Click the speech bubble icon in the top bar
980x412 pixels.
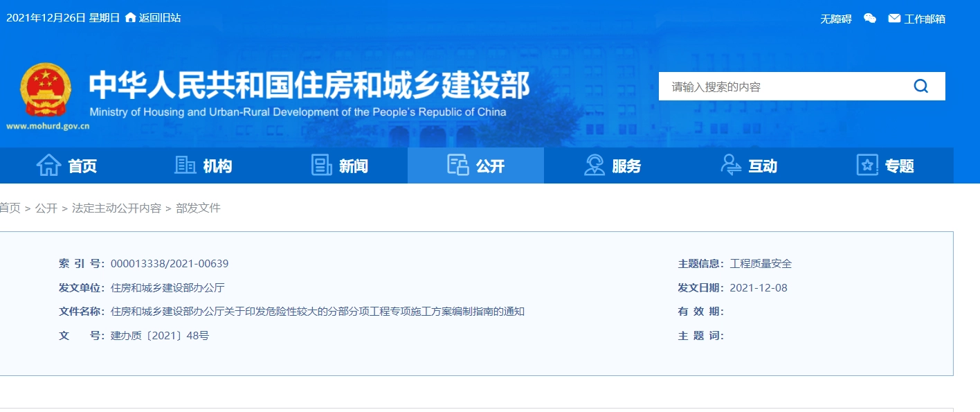(x=870, y=17)
